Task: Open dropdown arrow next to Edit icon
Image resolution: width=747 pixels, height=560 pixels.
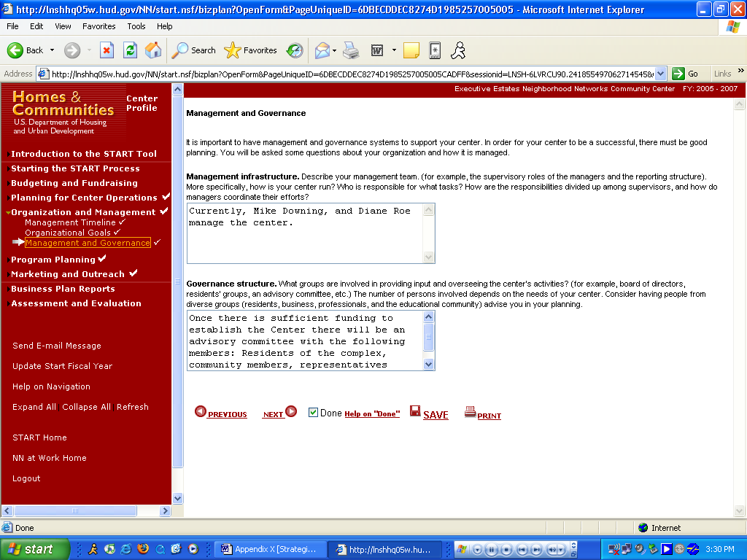Action: 394,50
